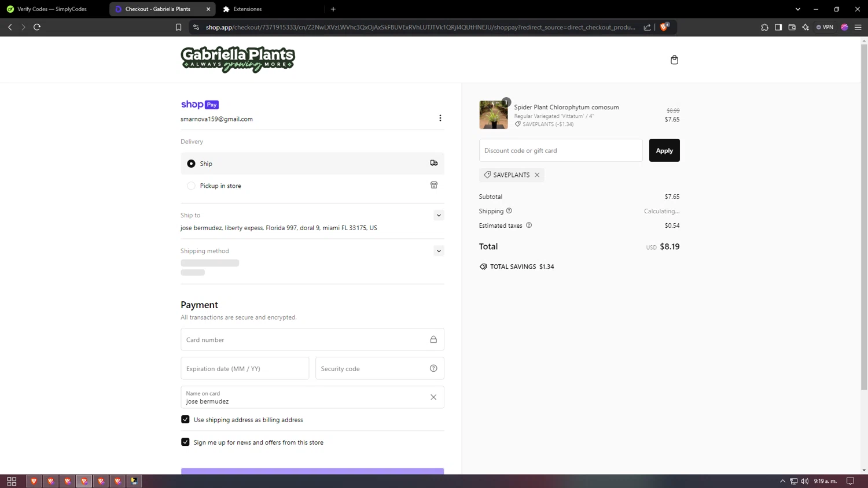Click the page vertical scrollbar
Screen dimensions: 868x488
[864, 217]
